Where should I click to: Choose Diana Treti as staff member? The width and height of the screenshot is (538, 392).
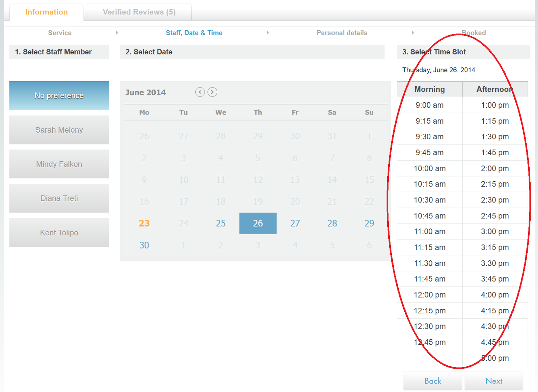tap(59, 198)
